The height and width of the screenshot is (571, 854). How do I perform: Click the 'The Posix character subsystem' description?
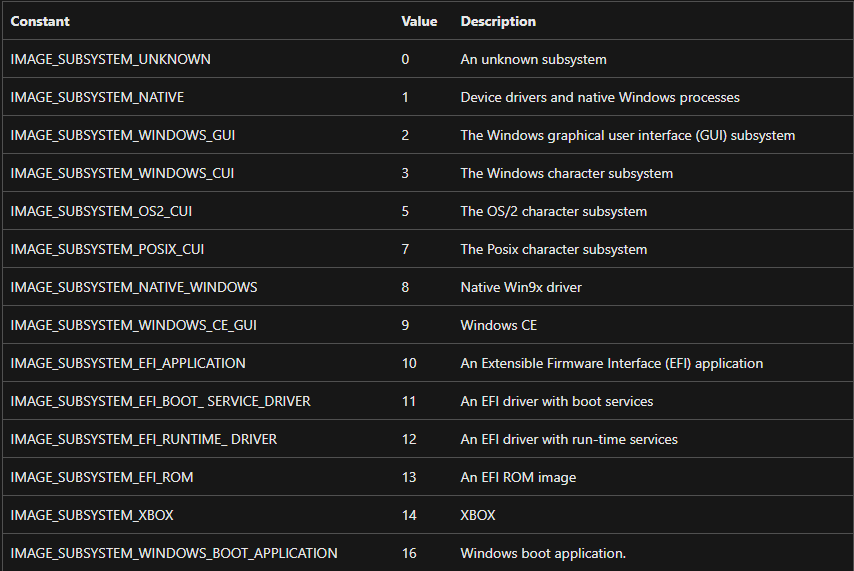(x=554, y=249)
